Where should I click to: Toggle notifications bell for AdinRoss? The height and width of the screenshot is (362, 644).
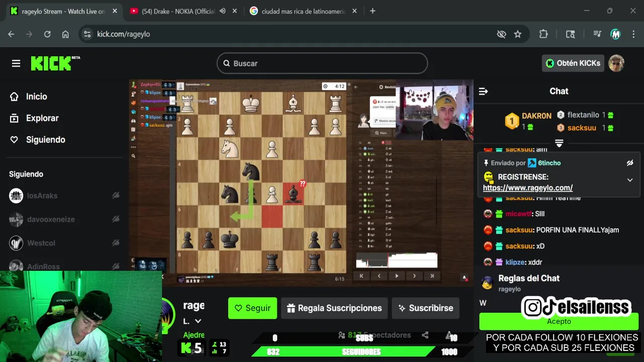[x=116, y=266]
